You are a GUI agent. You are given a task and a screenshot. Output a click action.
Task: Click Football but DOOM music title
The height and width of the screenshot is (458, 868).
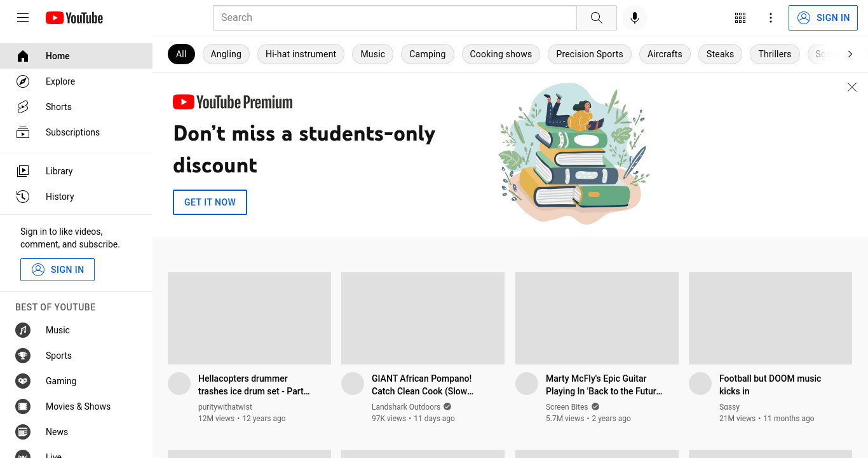[x=770, y=385]
